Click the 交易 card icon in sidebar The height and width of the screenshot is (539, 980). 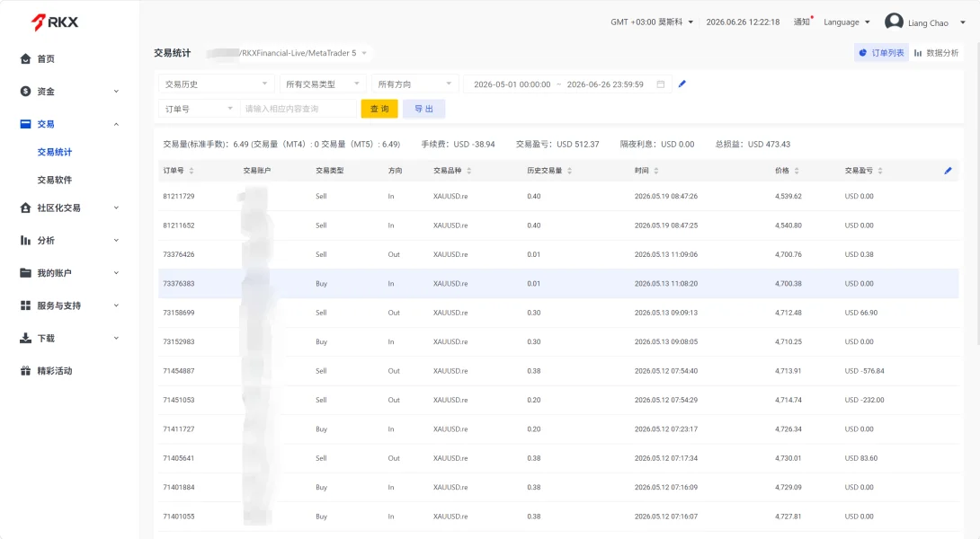coord(26,124)
